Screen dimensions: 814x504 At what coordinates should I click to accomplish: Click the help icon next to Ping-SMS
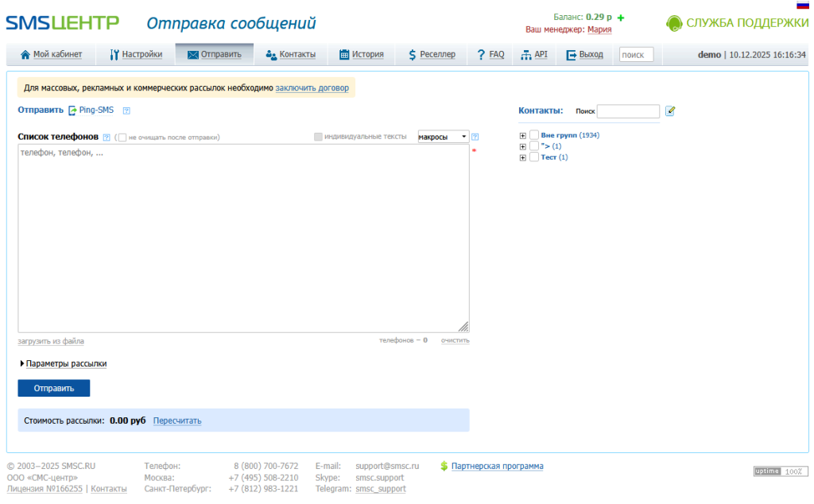tap(126, 110)
